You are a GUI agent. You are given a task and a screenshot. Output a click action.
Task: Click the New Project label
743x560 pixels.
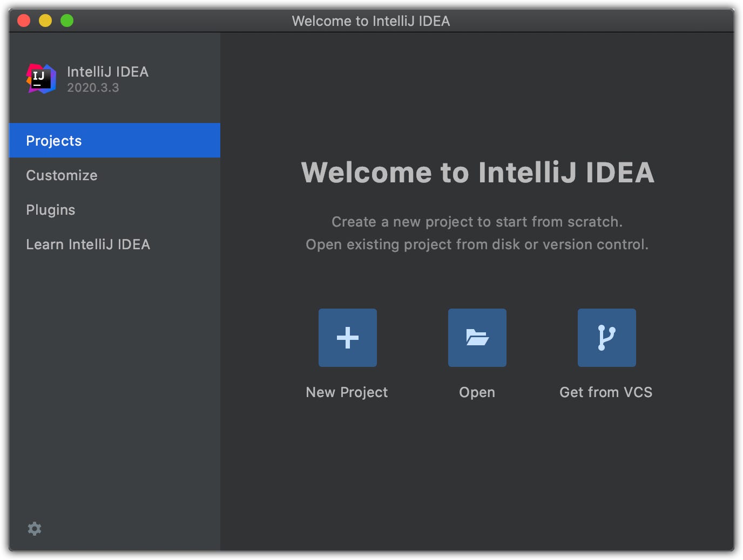point(347,392)
